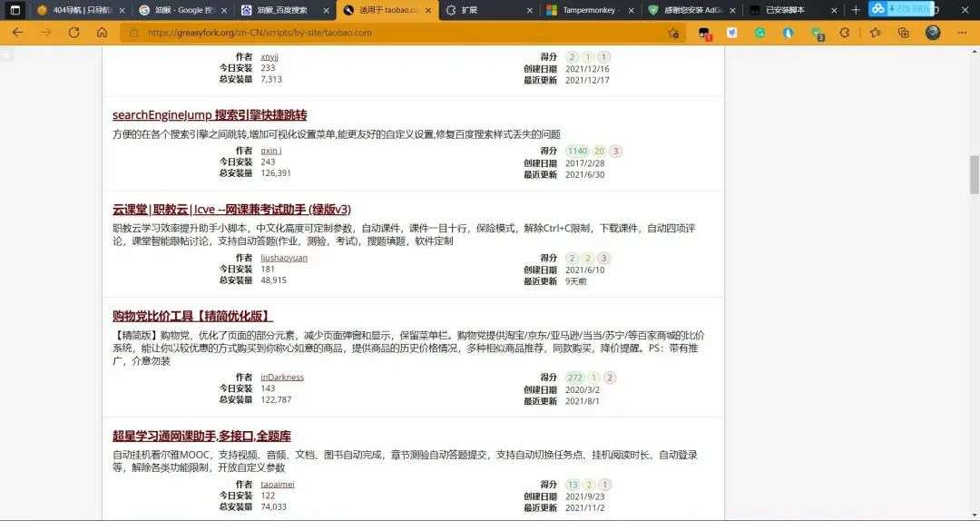Open the tab actions menu icon
The height and width of the screenshot is (521, 980).
coord(15,10)
